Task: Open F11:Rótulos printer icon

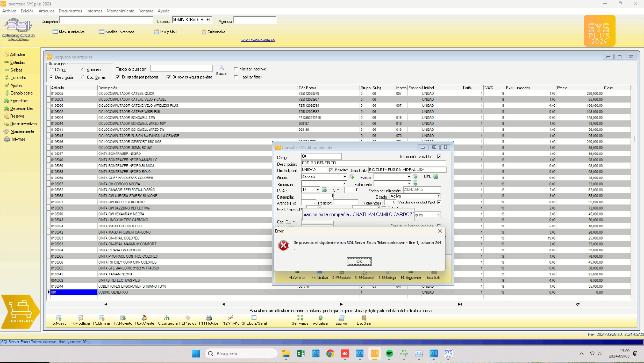Action: (x=209, y=318)
